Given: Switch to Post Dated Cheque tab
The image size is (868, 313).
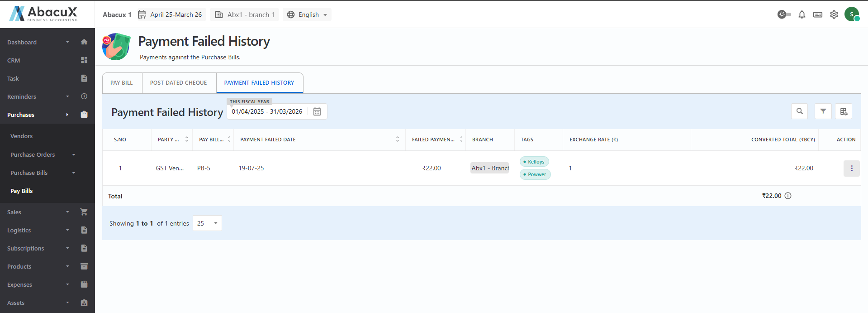Looking at the screenshot, I should pos(179,83).
